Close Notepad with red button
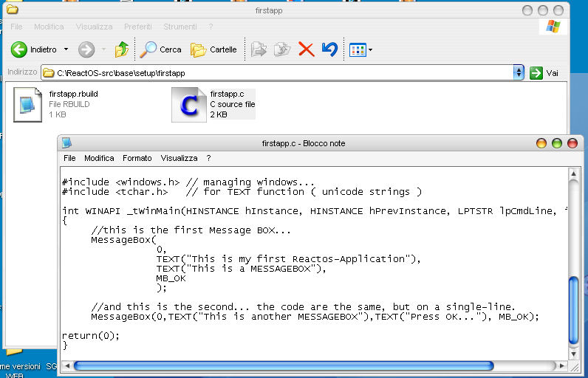Screen dimensions: 588x378 [572, 143]
